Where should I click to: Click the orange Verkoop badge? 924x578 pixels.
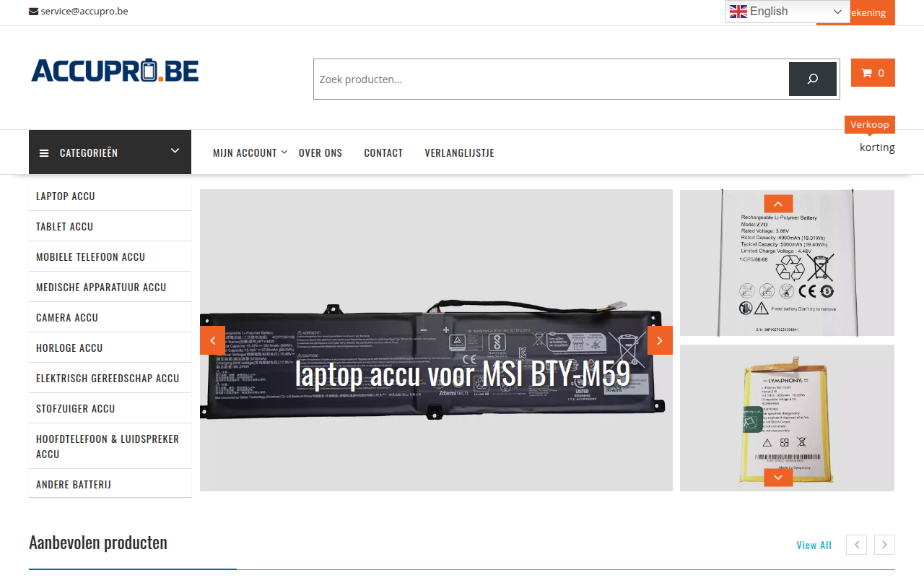coord(870,124)
